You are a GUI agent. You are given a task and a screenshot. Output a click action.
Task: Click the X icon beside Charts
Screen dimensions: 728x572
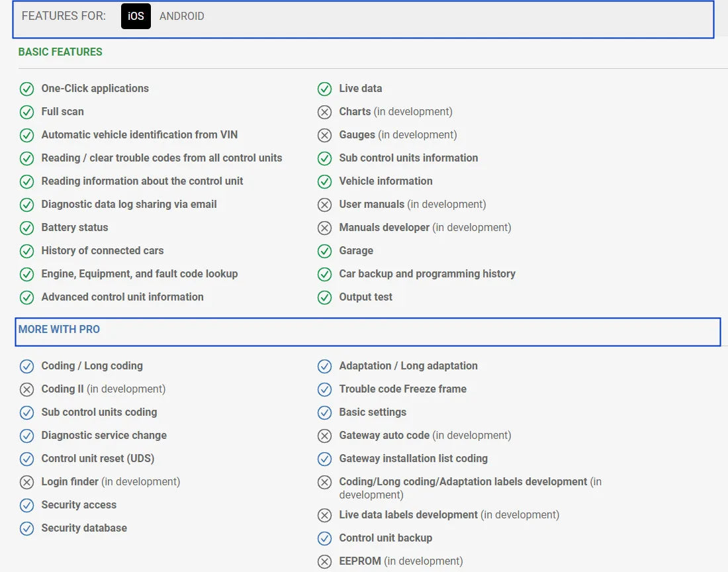coord(324,112)
